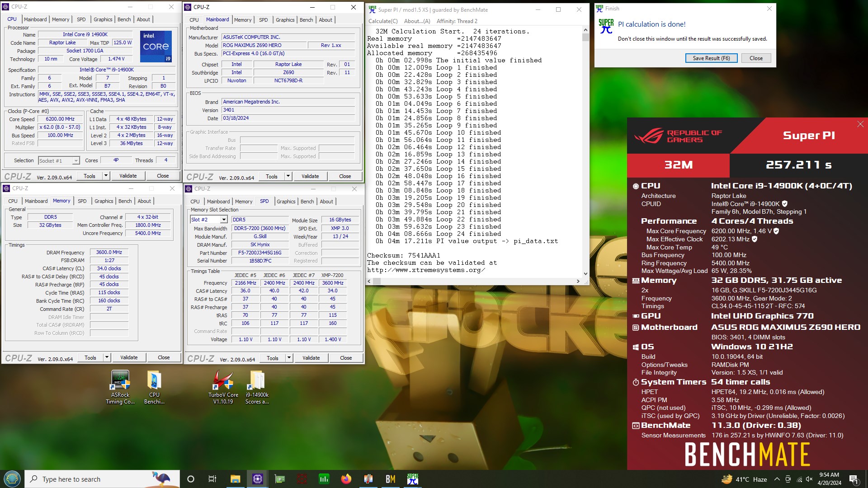
Task: Switch to Graphics tab in CPU-Z Mainboard window
Action: tap(285, 20)
